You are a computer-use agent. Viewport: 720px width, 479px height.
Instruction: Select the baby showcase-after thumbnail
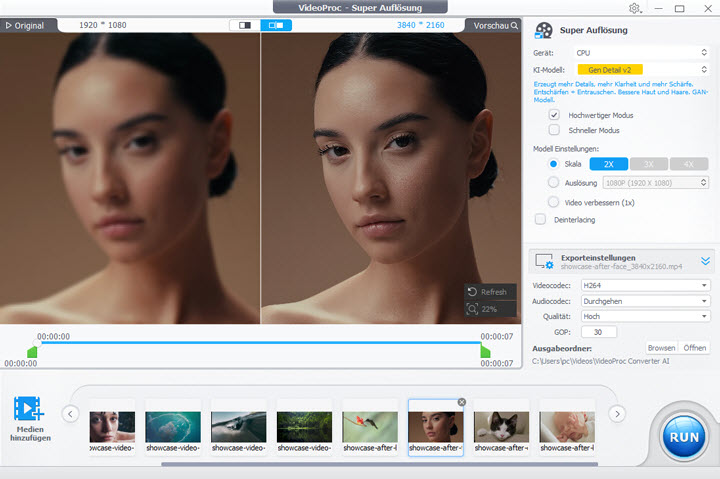point(567,427)
